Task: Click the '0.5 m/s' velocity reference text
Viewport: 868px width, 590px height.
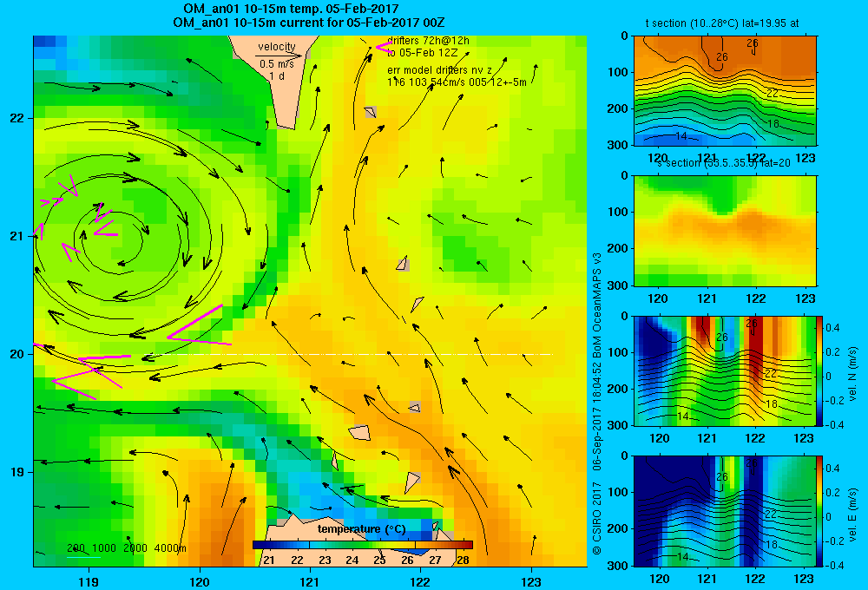Action: [x=277, y=64]
